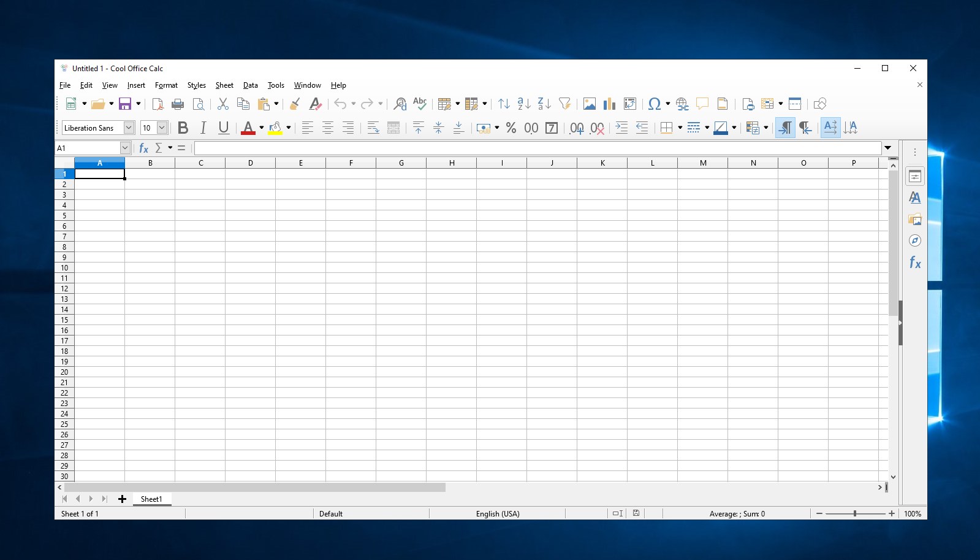Format as percent icon
This screenshot has height=560, width=980.
[x=511, y=128]
